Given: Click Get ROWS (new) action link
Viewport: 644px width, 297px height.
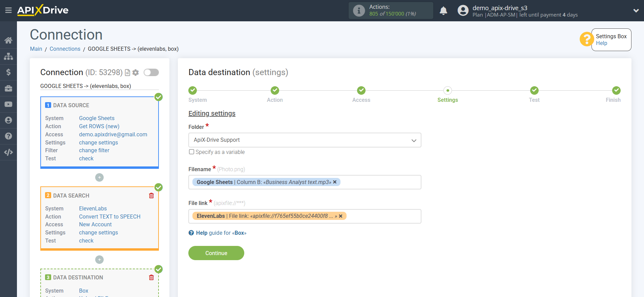Looking at the screenshot, I should [x=99, y=126].
